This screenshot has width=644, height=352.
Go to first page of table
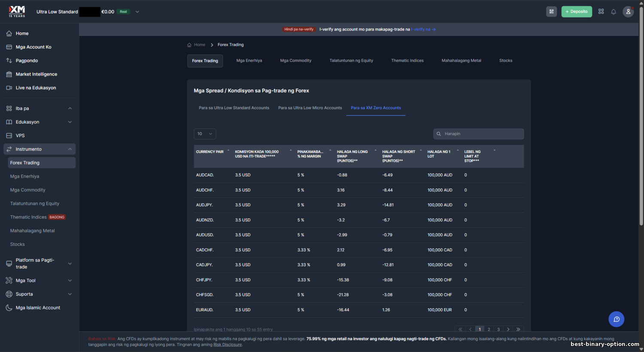460,329
